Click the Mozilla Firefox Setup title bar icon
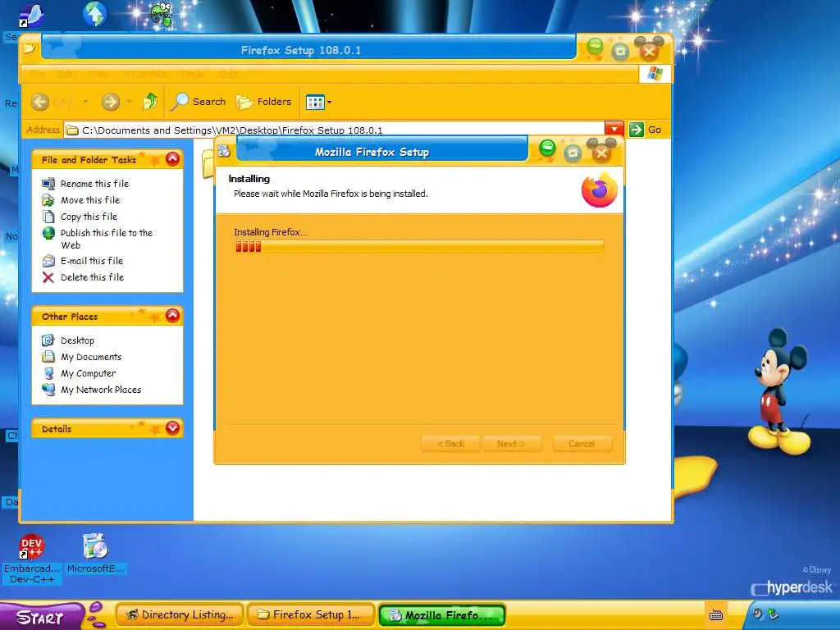 [x=224, y=152]
